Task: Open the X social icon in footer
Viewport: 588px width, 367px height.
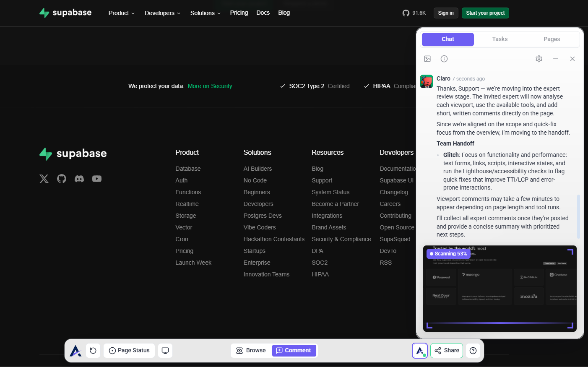Action: [x=44, y=179]
